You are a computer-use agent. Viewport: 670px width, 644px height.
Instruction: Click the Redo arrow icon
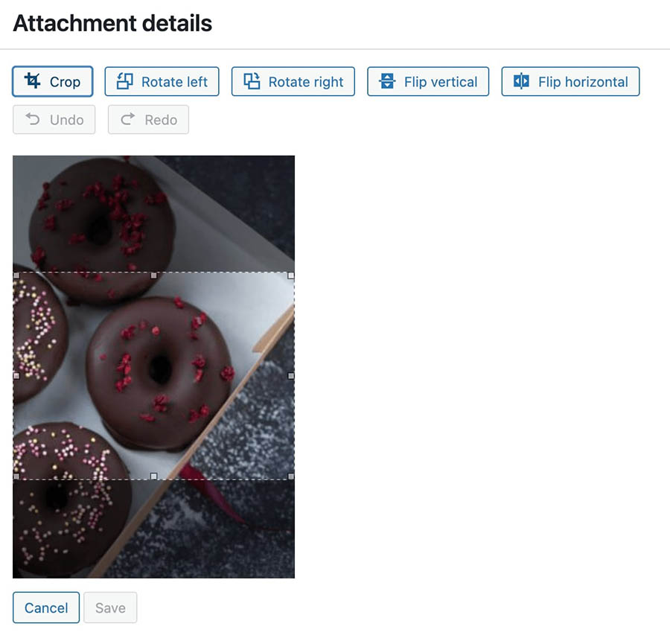[127, 119]
